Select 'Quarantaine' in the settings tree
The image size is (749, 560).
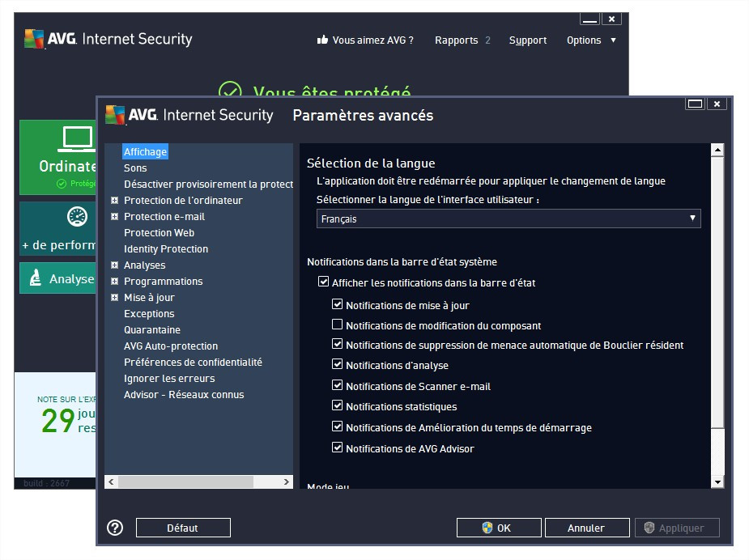click(x=152, y=330)
